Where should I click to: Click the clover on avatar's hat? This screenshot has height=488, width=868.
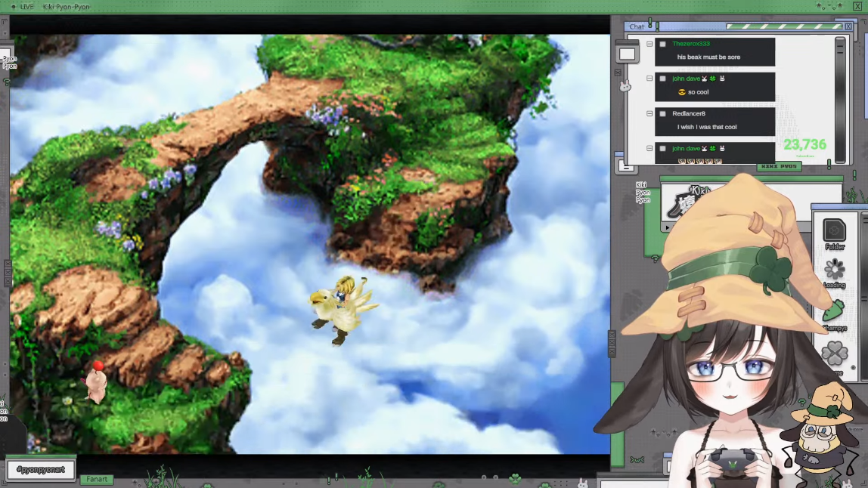coord(772,270)
